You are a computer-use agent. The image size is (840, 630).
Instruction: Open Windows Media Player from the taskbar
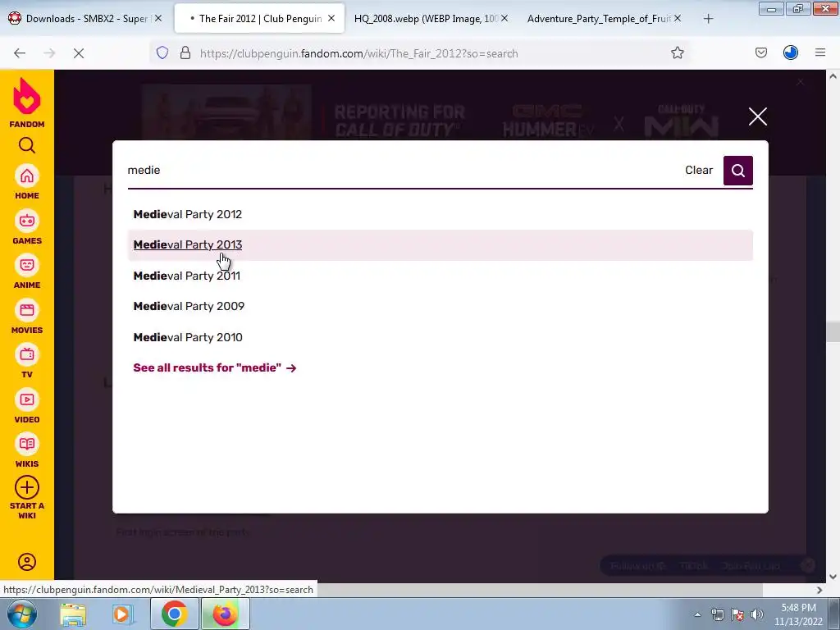(x=121, y=614)
